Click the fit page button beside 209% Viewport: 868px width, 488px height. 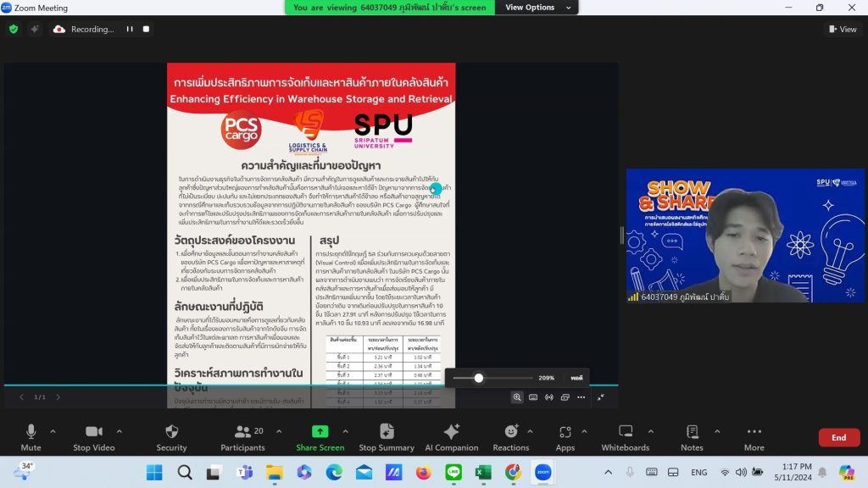[576, 378]
